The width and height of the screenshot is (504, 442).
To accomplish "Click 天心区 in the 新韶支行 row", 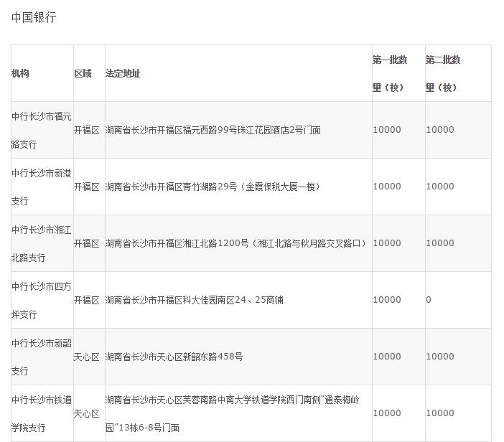I will point(87,357).
